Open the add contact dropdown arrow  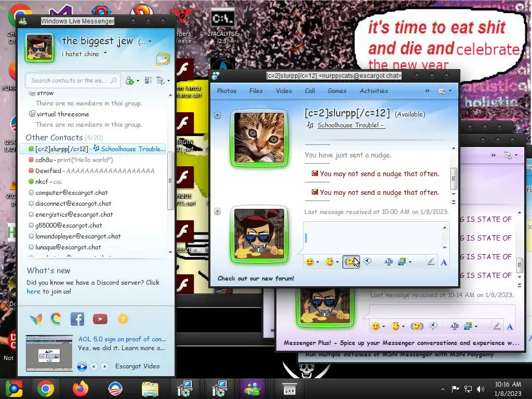click(x=138, y=81)
